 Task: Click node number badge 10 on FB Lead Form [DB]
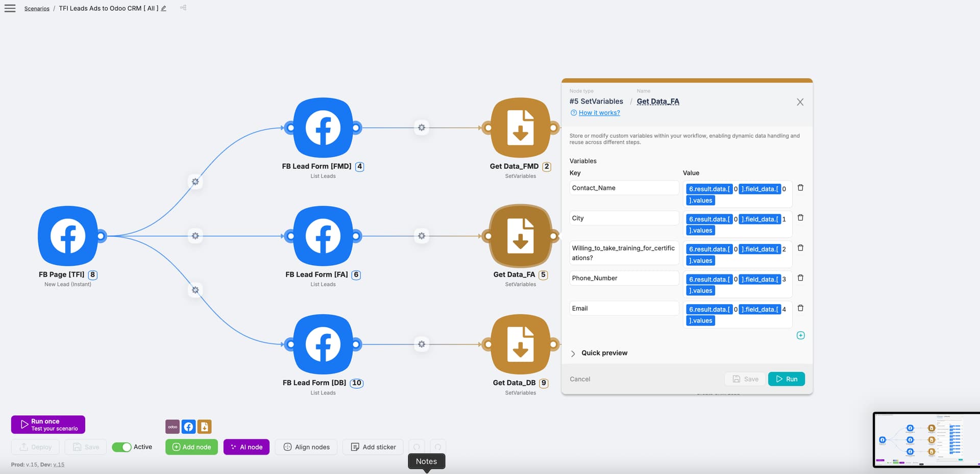[356, 383]
